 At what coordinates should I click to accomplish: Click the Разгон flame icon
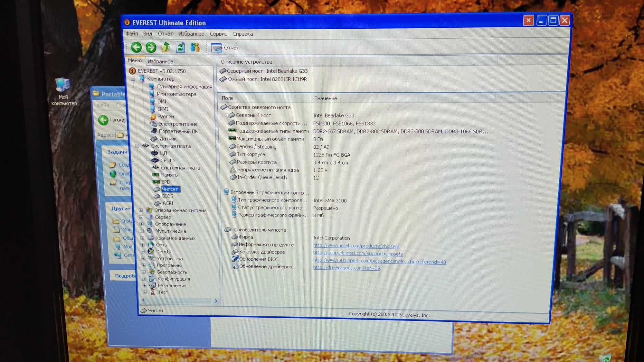[x=153, y=116]
